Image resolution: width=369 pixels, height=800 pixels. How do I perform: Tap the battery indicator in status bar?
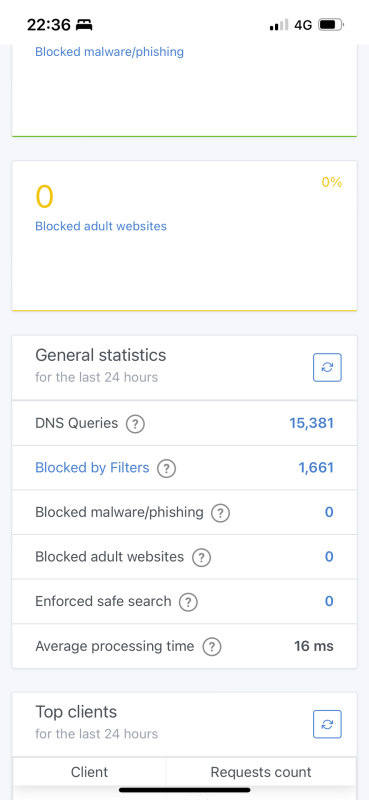[x=331, y=24]
